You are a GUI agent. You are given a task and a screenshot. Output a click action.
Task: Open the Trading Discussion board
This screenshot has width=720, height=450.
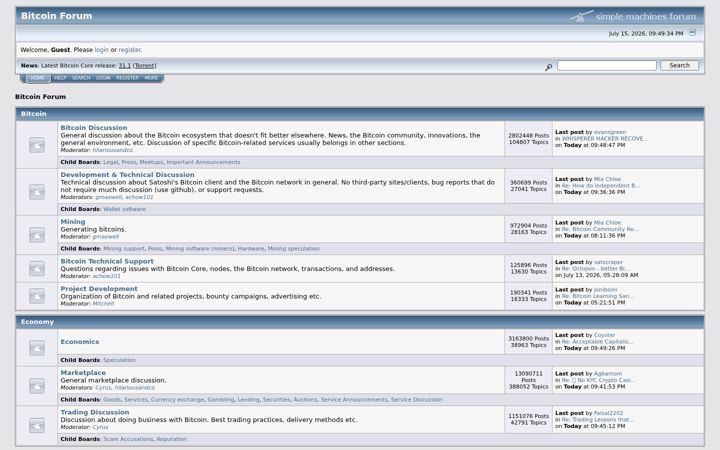(95, 412)
